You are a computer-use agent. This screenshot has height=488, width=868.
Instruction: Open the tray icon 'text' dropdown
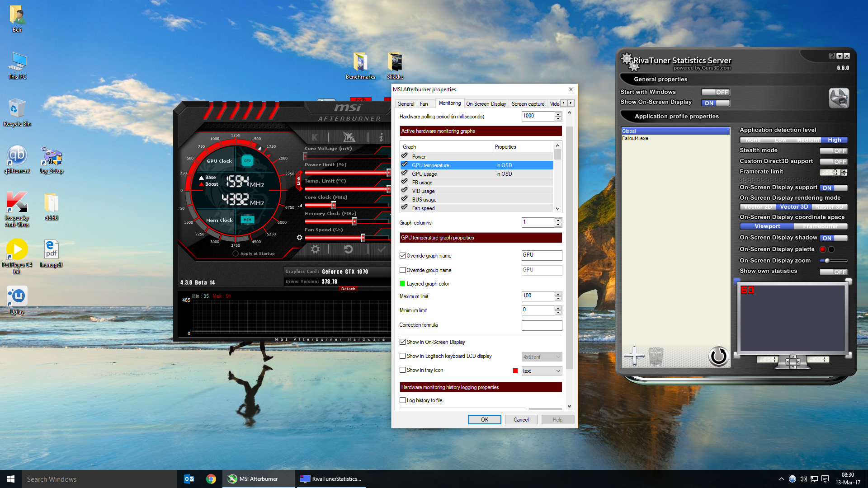coord(542,371)
